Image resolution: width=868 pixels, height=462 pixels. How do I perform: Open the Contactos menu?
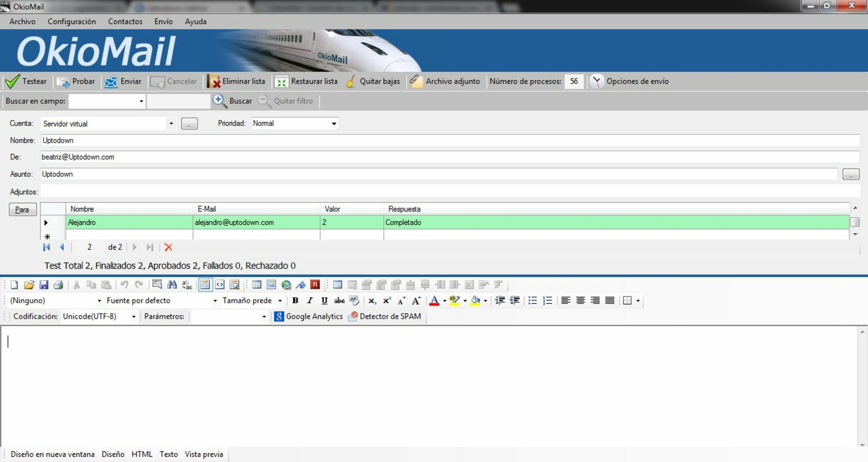click(x=125, y=21)
